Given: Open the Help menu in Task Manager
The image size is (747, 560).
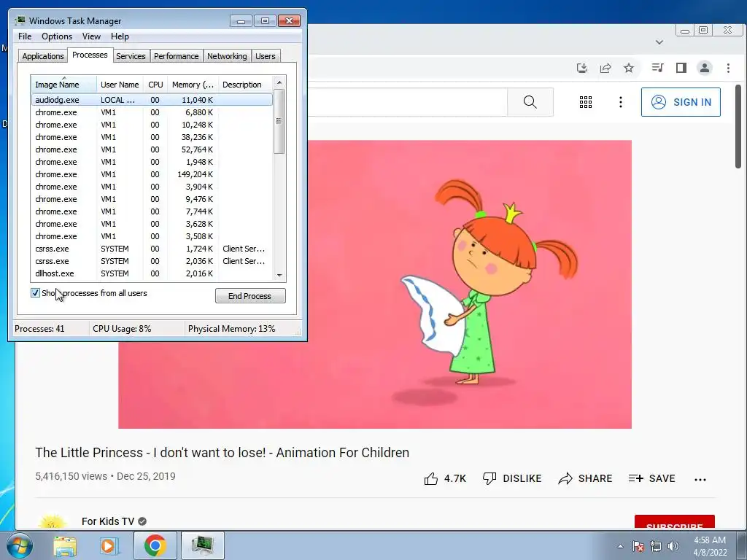Looking at the screenshot, I should click(x=120, y=36).
